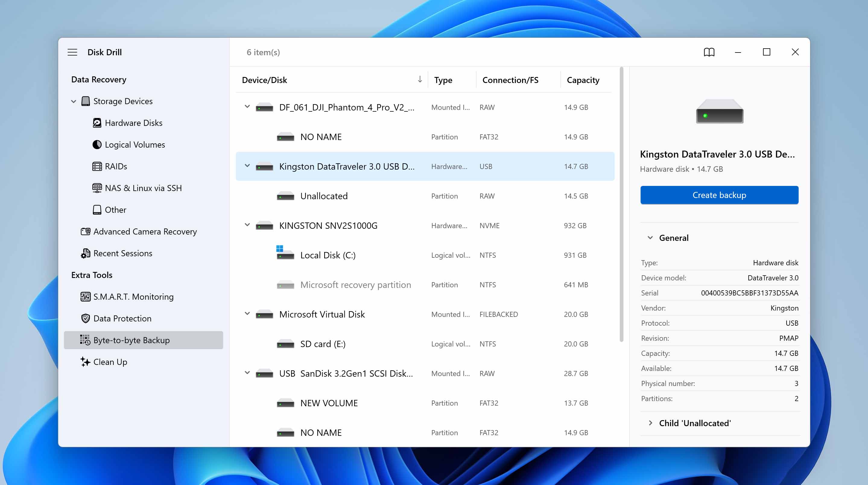Click the Kingston DataTraveler title in details panel
This screenshot has height=485, width=868.
click(x=717, y=154)
